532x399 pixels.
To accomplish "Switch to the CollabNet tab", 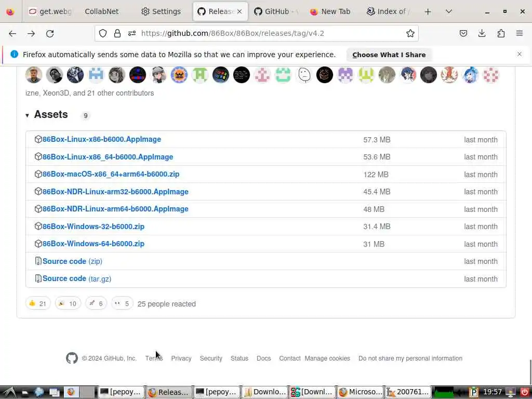I will tap(102, 11).
